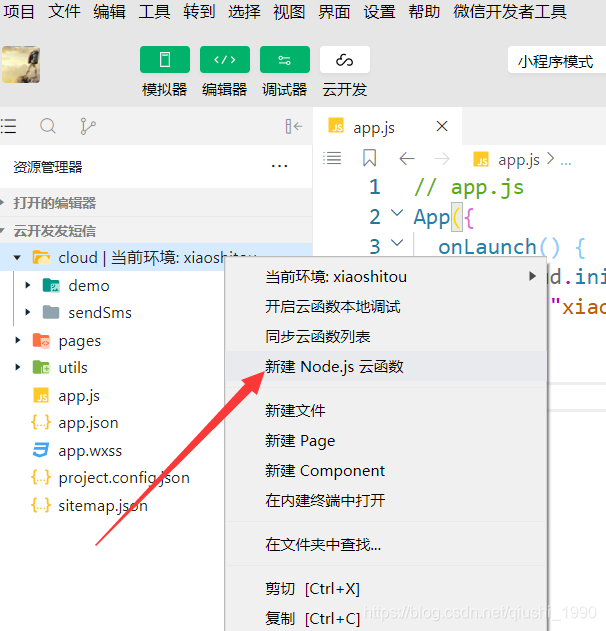
Task: Expand the utils folder arrow
Action: [x=17, y=367]
